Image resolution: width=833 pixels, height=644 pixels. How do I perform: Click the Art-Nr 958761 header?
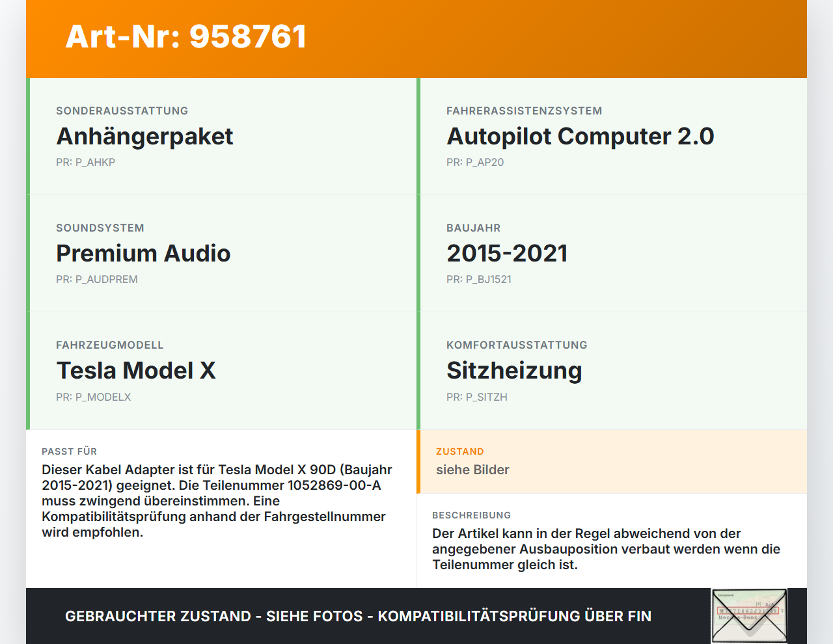[x=185, y=37]
